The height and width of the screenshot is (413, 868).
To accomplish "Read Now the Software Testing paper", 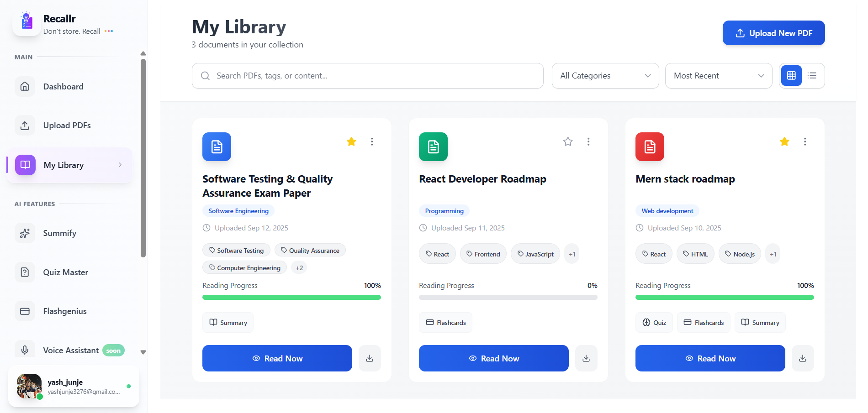I will pyautogui.click(x=277, y=358).
